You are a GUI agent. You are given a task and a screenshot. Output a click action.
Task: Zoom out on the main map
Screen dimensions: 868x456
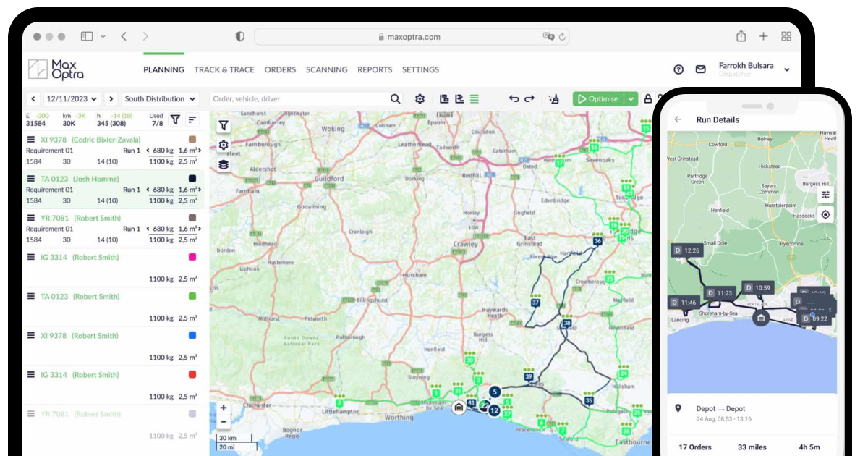pyautogui.click(x=224, y=421)
